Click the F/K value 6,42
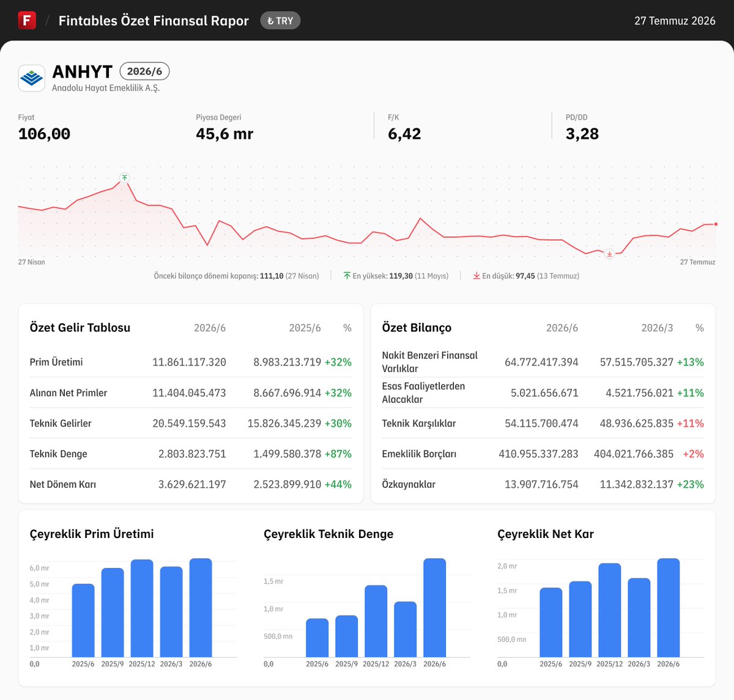The height and width of the screenshot is (700, 734). [x=404, y=134]
